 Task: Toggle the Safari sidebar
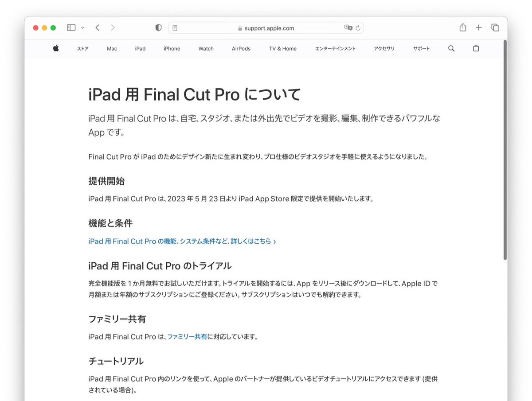pyautogui.click(x=70, y=27)
